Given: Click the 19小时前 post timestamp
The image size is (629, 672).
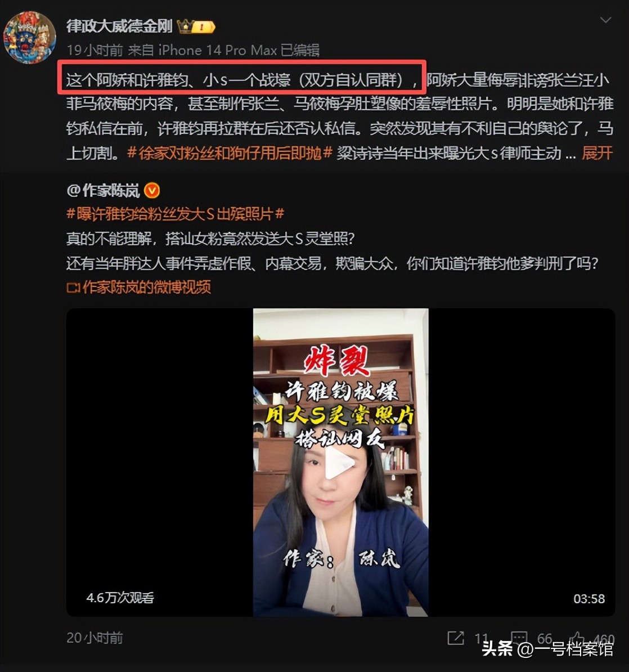Looking at the screenshot, I should 95,50.
